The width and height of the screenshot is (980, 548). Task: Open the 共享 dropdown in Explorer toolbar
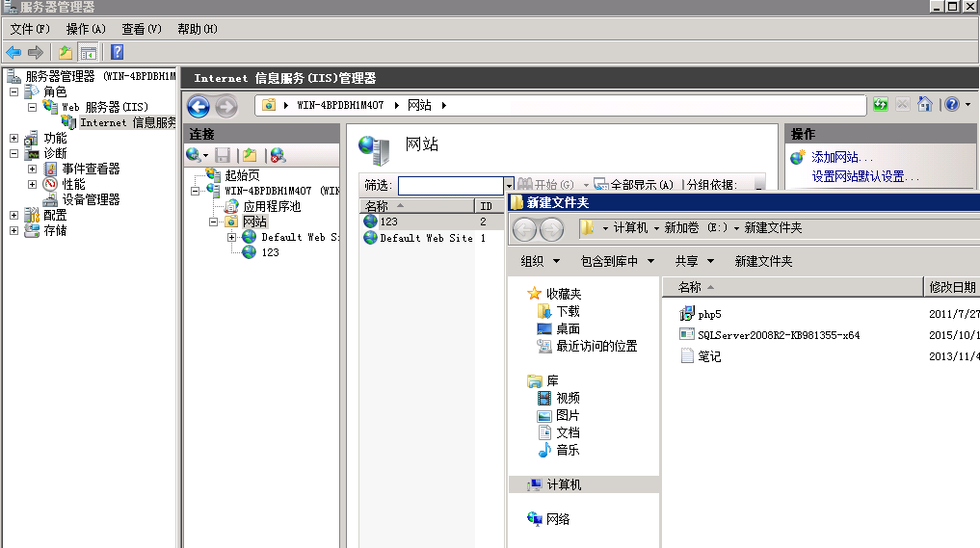(x=695, y=261)
